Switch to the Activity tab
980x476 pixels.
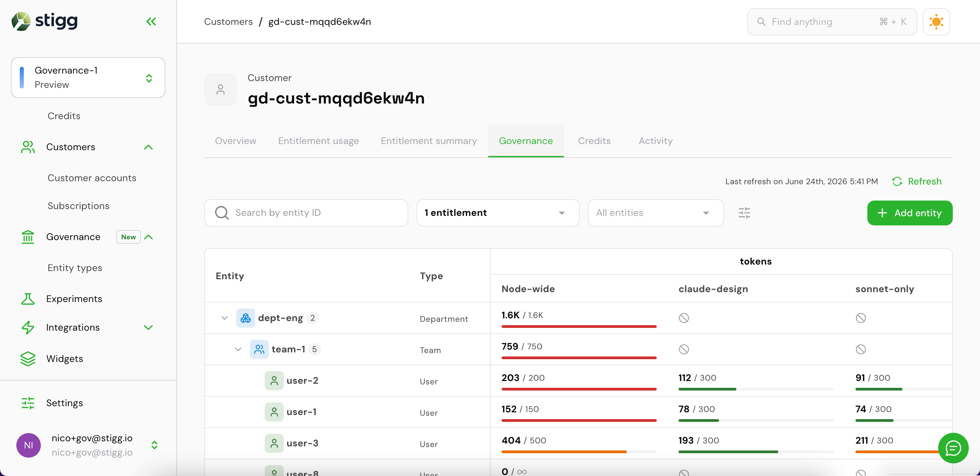point(655,141)
